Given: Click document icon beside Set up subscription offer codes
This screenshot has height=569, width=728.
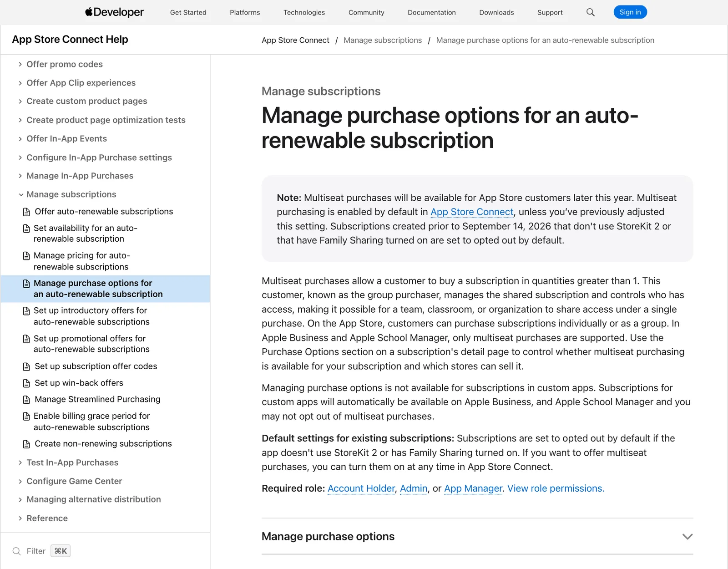Looking at the screenshot, I should (27, 366).
